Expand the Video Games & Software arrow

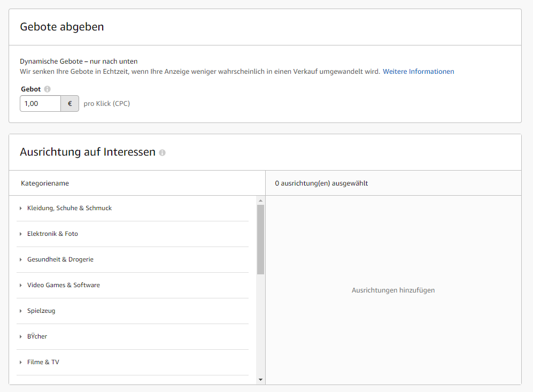point(21,285)
